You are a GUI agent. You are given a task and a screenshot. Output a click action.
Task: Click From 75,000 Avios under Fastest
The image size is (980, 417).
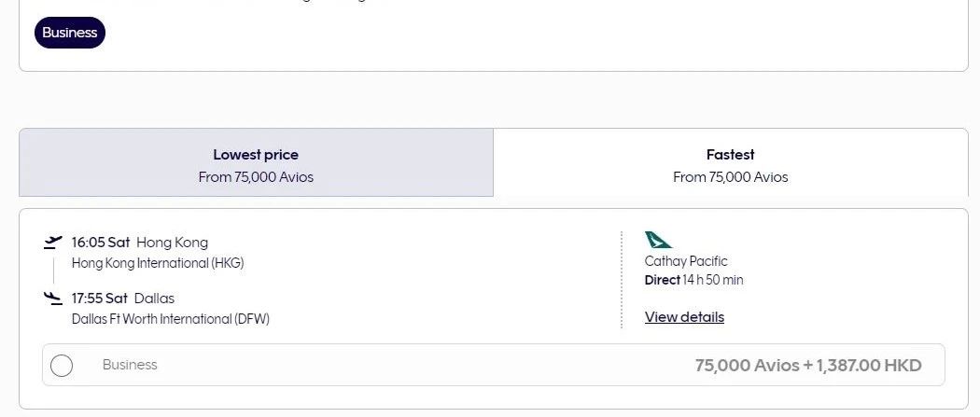point(730,177)
